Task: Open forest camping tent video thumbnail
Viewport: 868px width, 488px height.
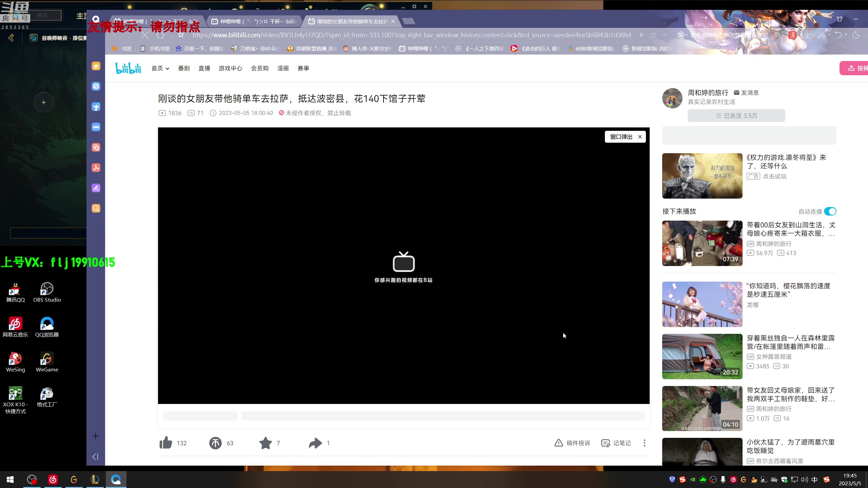Action: (x=702, y=357)
